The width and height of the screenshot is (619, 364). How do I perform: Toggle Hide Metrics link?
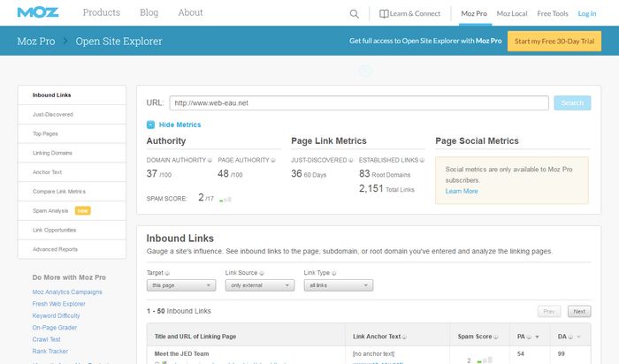click(x=180, y=125)
